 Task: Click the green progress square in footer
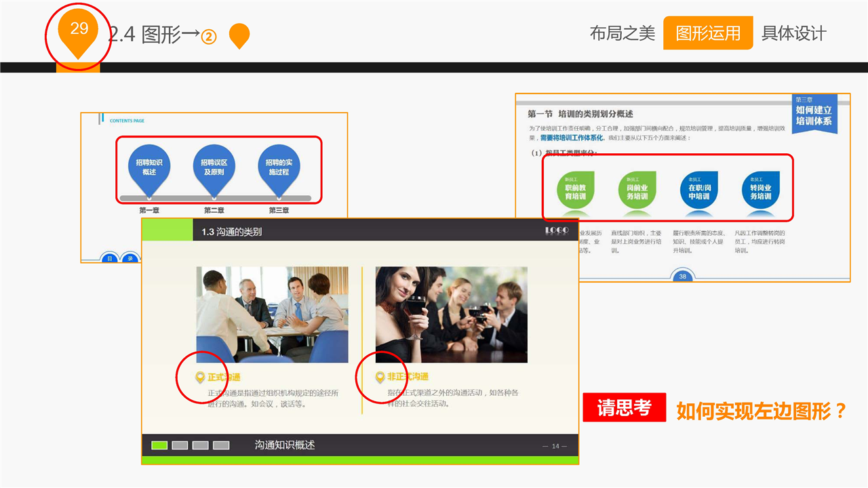click(159, 445)
